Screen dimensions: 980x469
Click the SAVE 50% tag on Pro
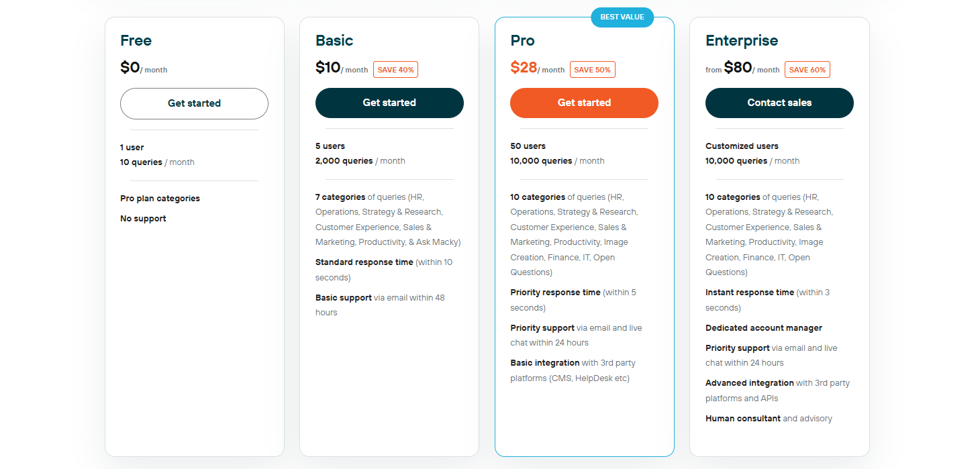(x=592, y=70)
